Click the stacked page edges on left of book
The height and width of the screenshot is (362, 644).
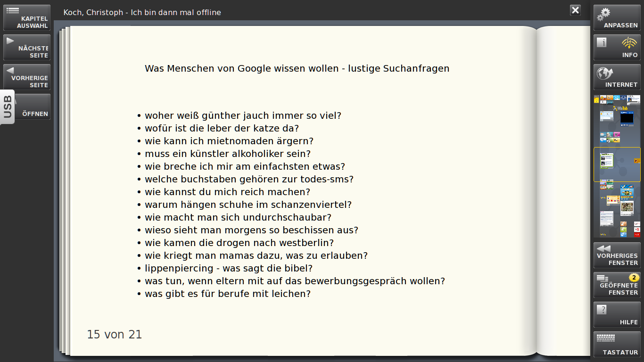(65, 189)
